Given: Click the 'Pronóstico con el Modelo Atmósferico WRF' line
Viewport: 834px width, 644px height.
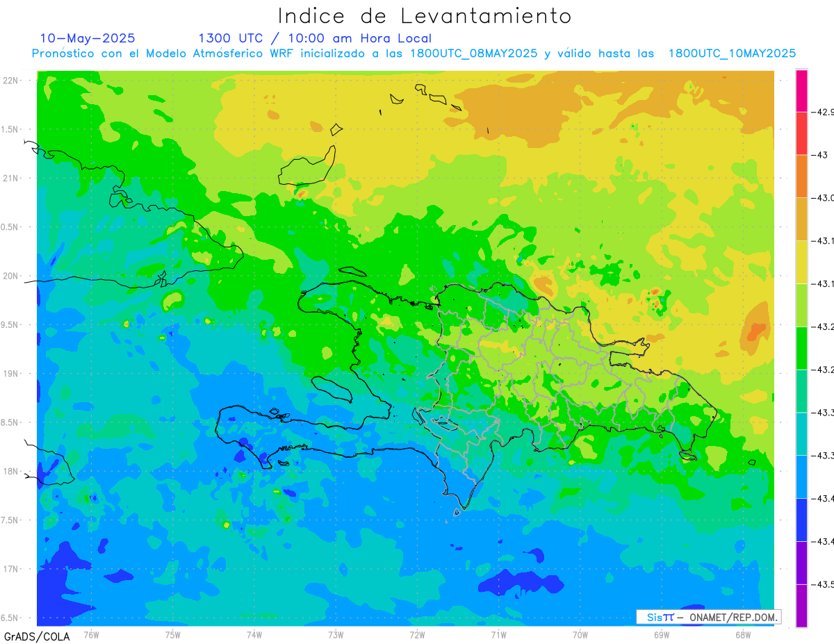Looking at the screenshot, I should click(x=414, y=53).
